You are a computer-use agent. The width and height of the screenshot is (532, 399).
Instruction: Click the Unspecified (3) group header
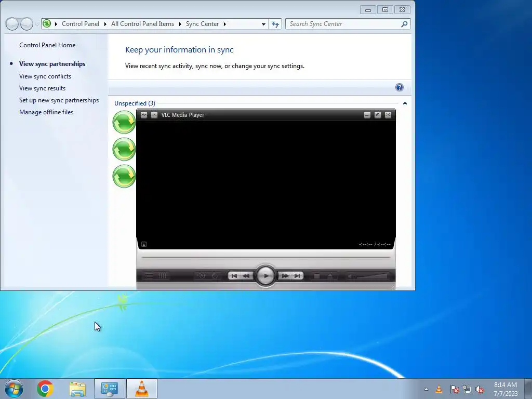coord(135,103)
